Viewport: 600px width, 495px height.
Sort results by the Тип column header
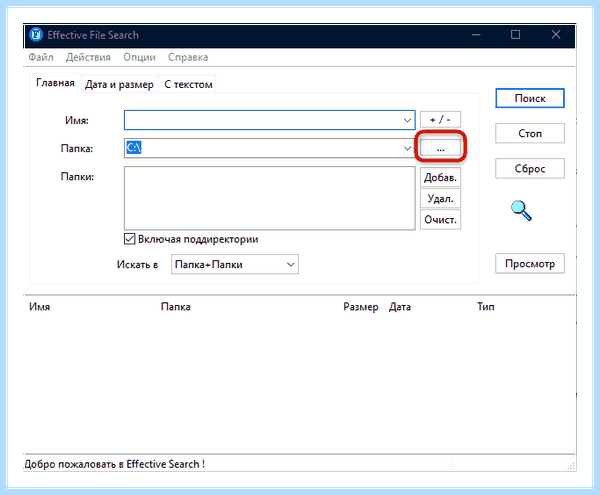(x=486, y=307)
